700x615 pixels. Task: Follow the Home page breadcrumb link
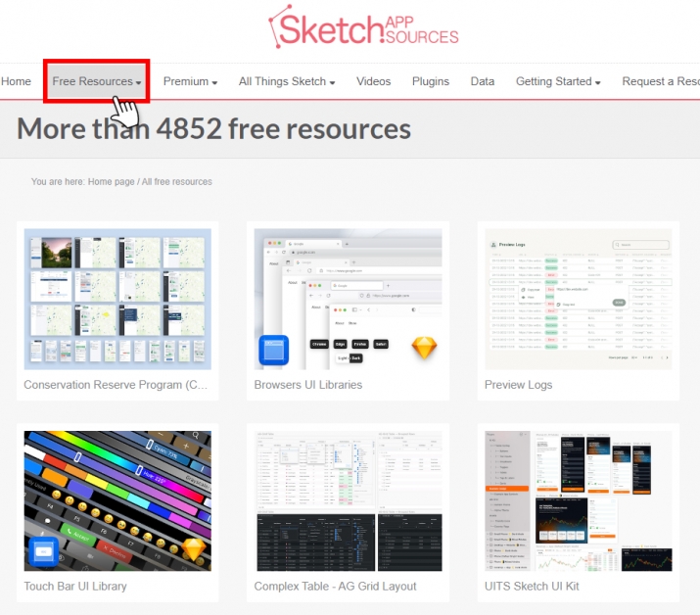click(112, 182)
